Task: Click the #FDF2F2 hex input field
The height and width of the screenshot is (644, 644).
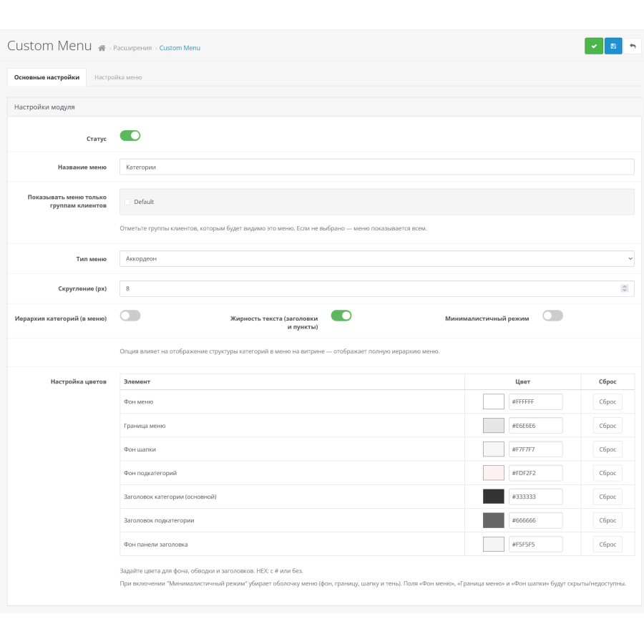Action: pyautogui.click(x=535, y=473)
